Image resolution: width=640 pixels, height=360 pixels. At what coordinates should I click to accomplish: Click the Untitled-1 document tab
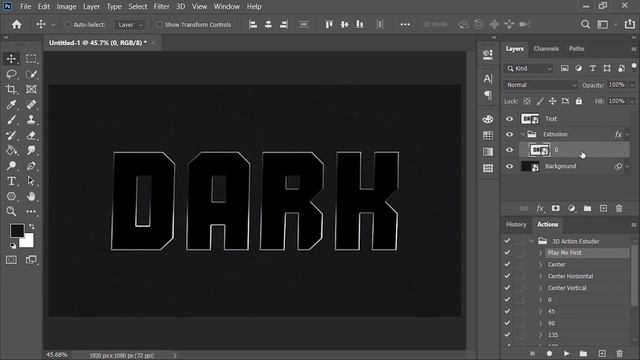(x=98, y=42)
